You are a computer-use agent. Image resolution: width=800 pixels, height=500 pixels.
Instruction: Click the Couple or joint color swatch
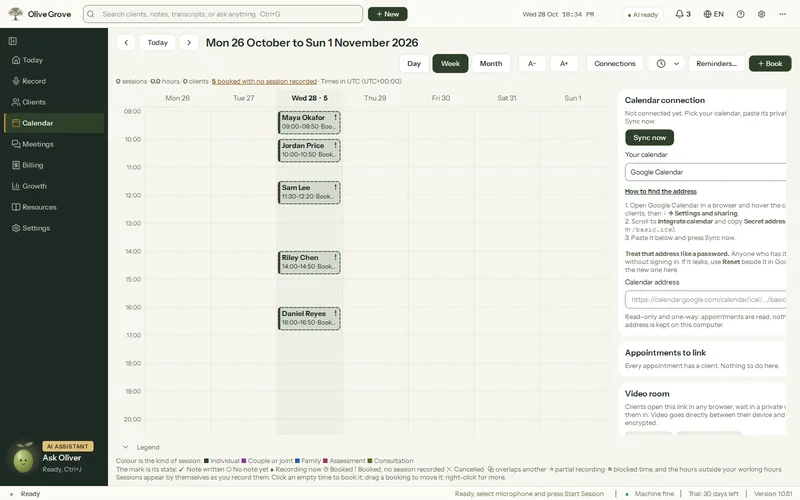tap(244, 461)
